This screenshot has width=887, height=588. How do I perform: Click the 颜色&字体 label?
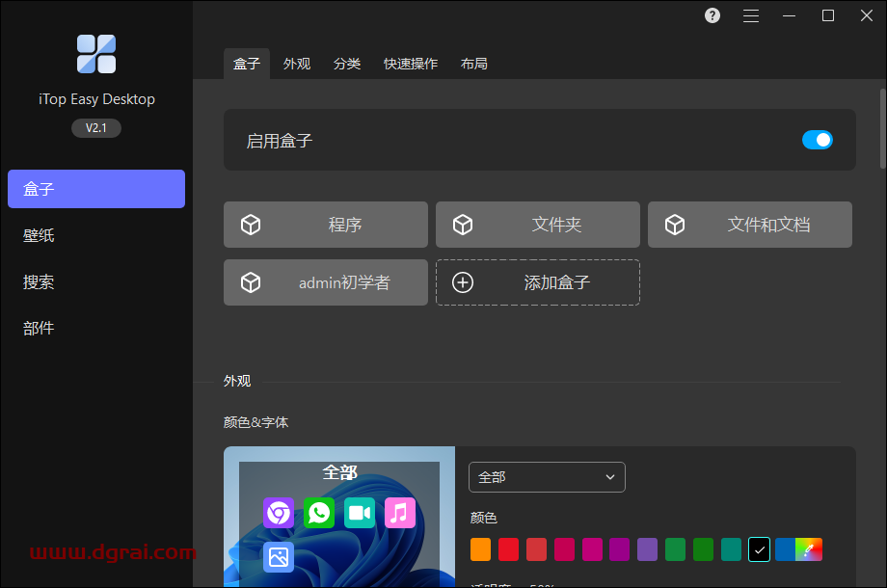click(x=255, y=422)
